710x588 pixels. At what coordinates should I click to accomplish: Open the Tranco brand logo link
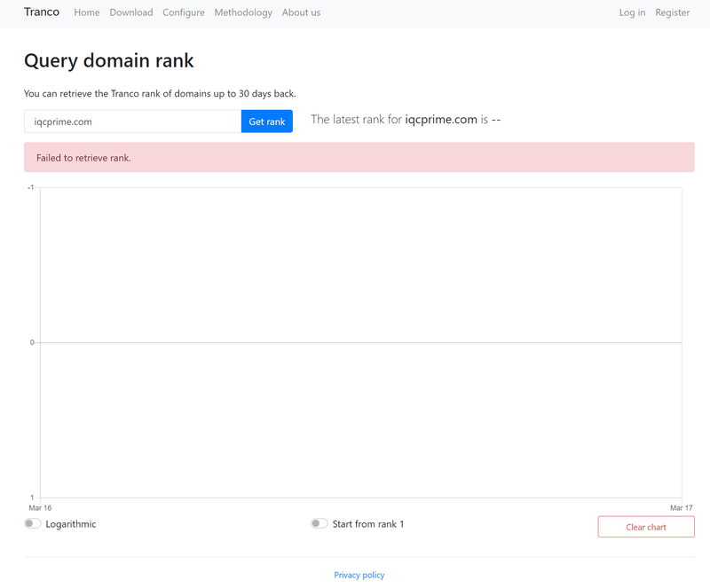pos(42,12)
